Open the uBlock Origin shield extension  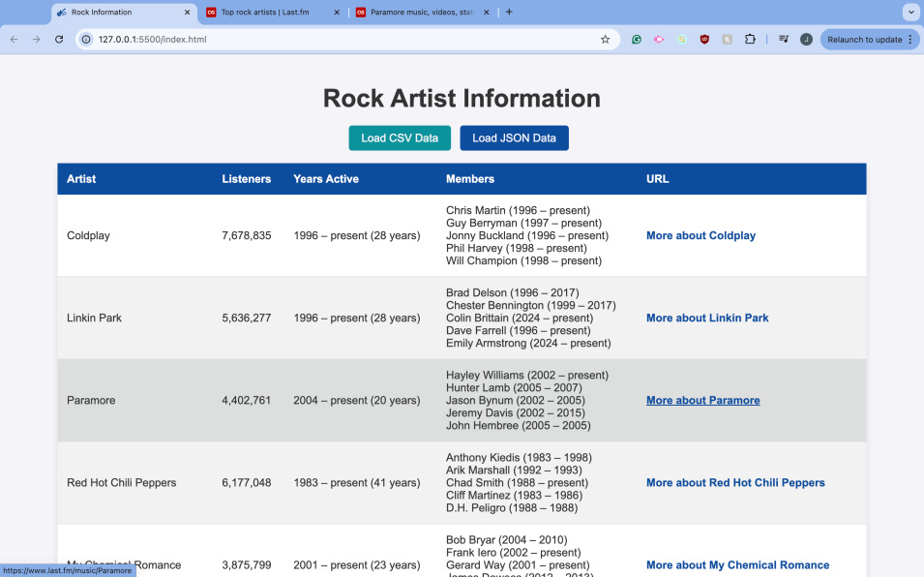(704, 40)
